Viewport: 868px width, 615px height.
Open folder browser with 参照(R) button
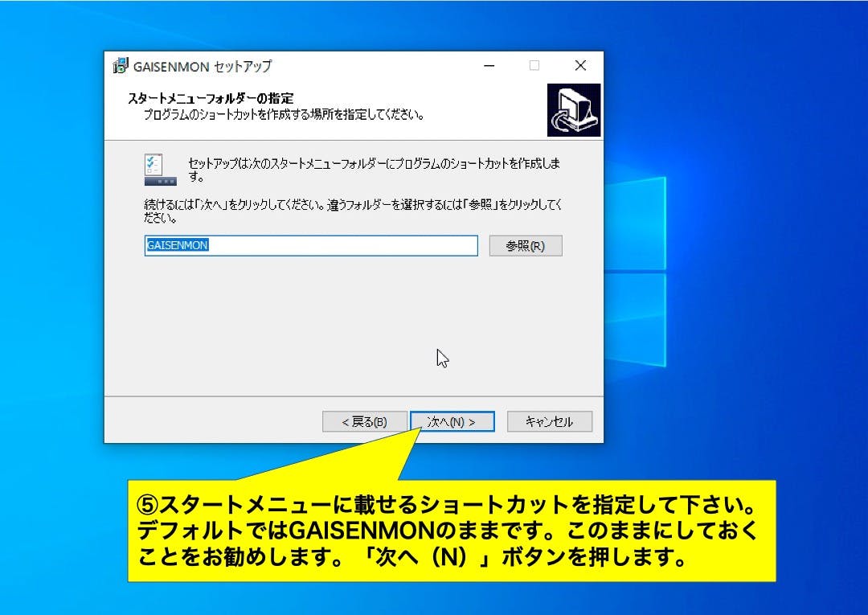click(x=526, y=246)
